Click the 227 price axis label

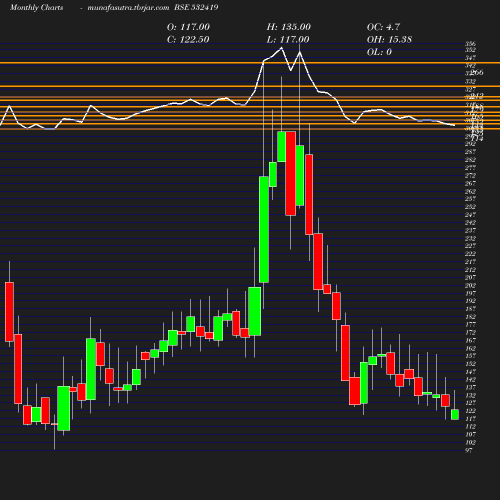(x=470, y=246)
